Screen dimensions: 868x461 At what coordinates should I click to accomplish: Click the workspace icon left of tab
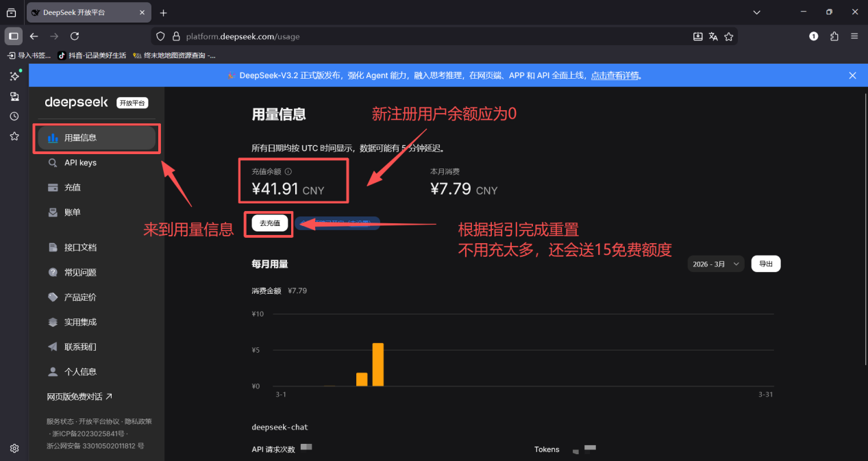click(11, 13)
